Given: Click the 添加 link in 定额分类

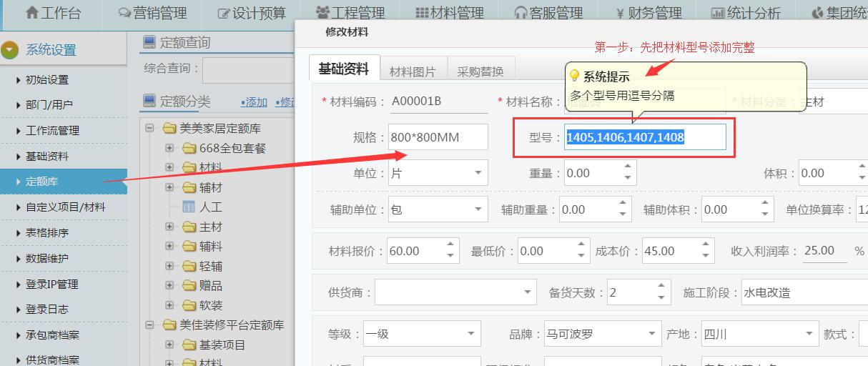Looking at the screenshot, I should 254,102.
